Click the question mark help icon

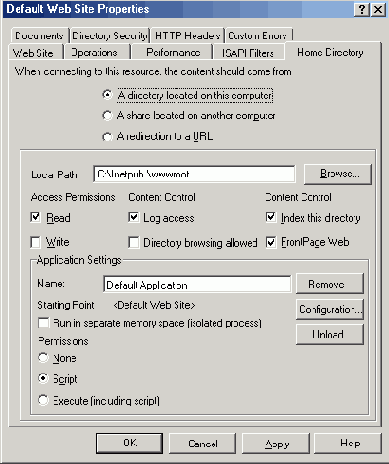tap(362, 9)
